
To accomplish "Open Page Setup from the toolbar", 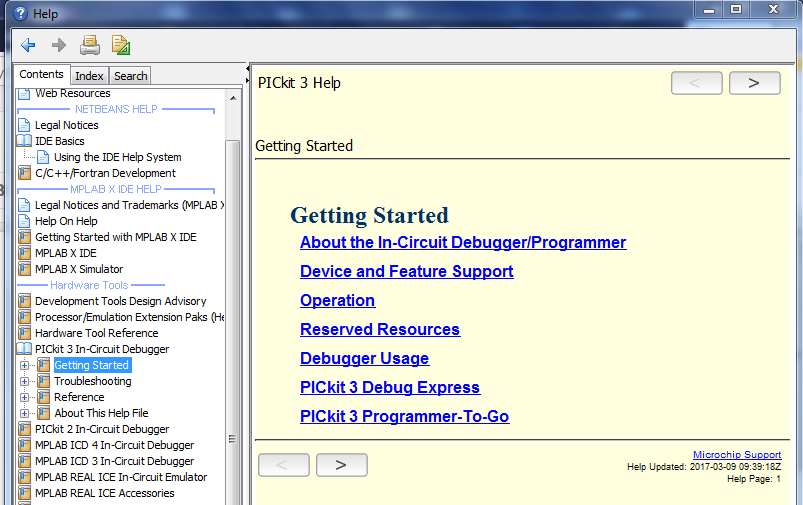I will pyautogui.click(x=121, y=45).
